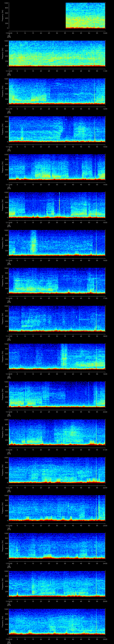Screen dimensions: 114x644
Task: Click the 26:00 end label on the last axis
Action: point(105,639)
